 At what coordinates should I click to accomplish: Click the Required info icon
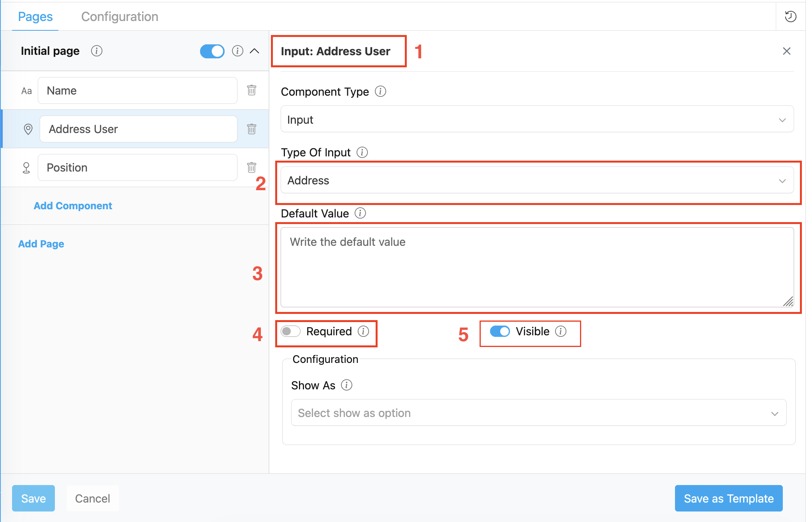pos(363,331)
